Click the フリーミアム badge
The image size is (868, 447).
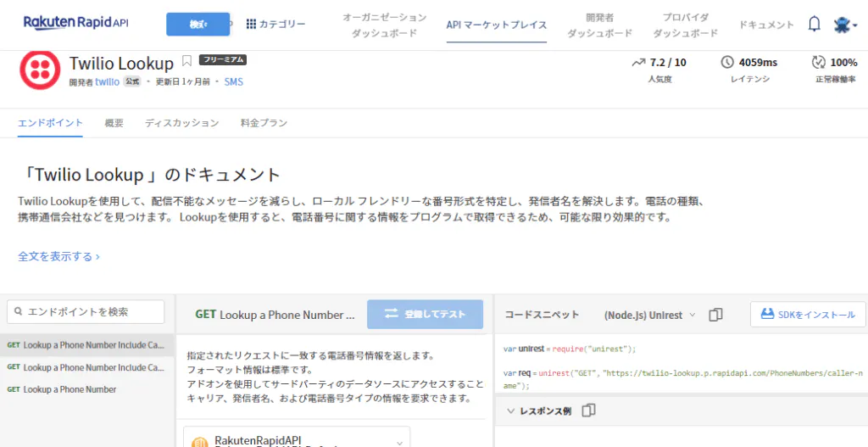(x=223, y=60)
